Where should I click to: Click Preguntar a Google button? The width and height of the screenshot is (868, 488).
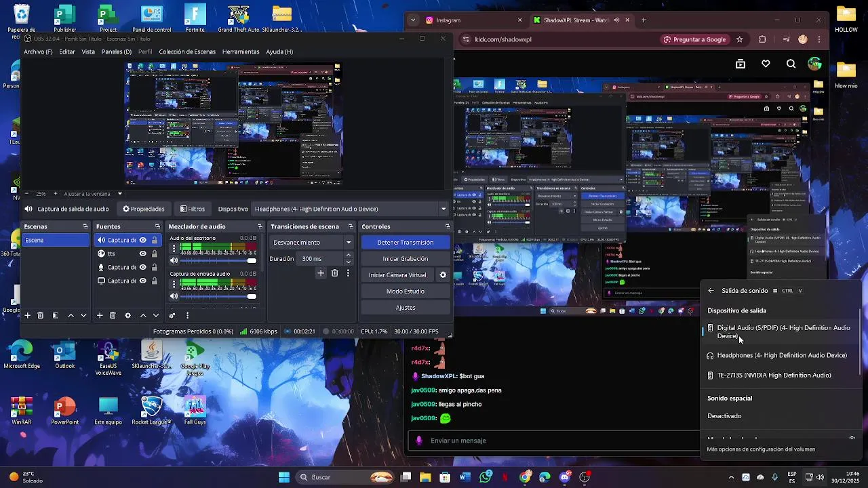point(694,39)
